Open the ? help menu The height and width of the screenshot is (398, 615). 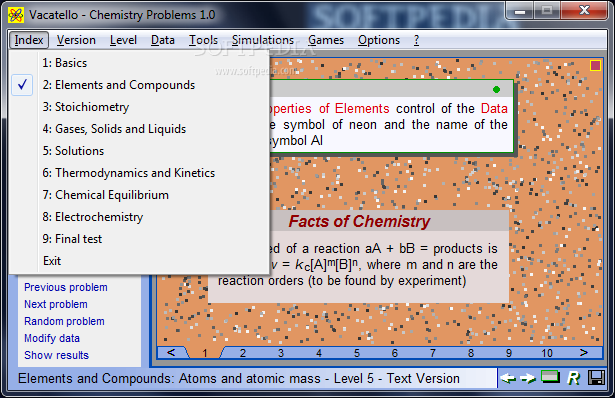tap(416, 40)
